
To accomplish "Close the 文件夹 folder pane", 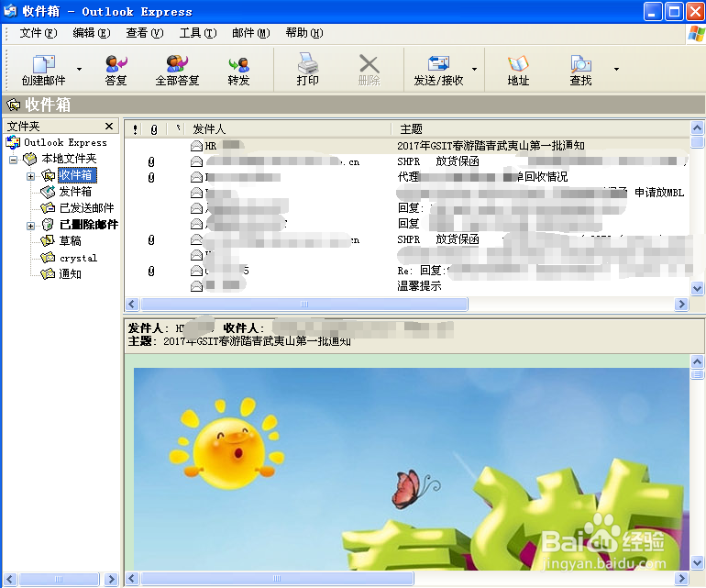I will point(109,127).
